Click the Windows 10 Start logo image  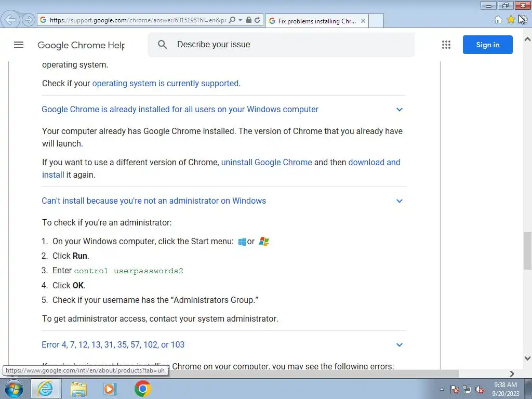[242, 242]
